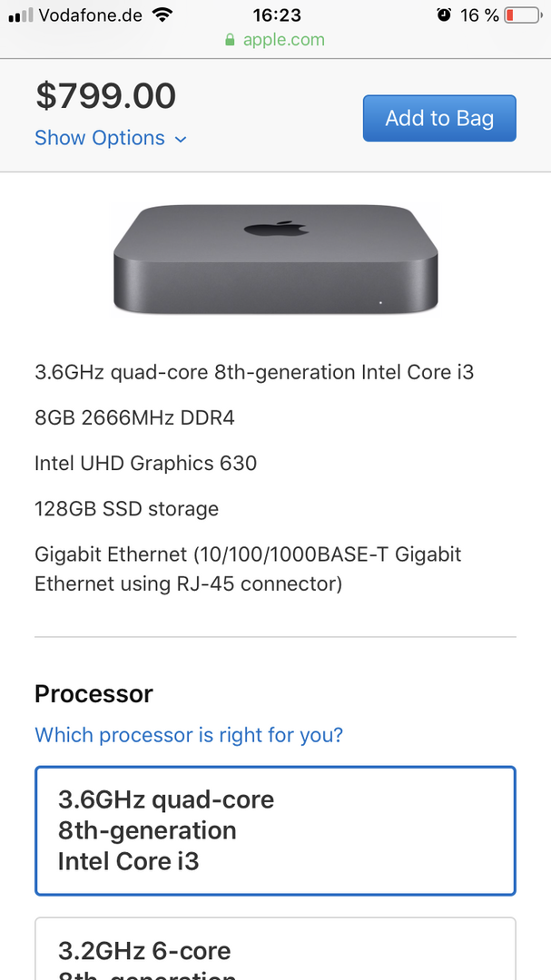Tap the 128GB SSD storage spec line
The image size is (551, 980).
tap(126, 508)
